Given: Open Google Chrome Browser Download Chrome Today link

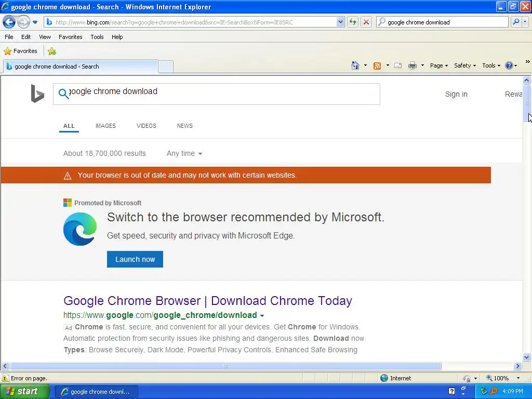Looking at the screenshot, I should [208, 301].
